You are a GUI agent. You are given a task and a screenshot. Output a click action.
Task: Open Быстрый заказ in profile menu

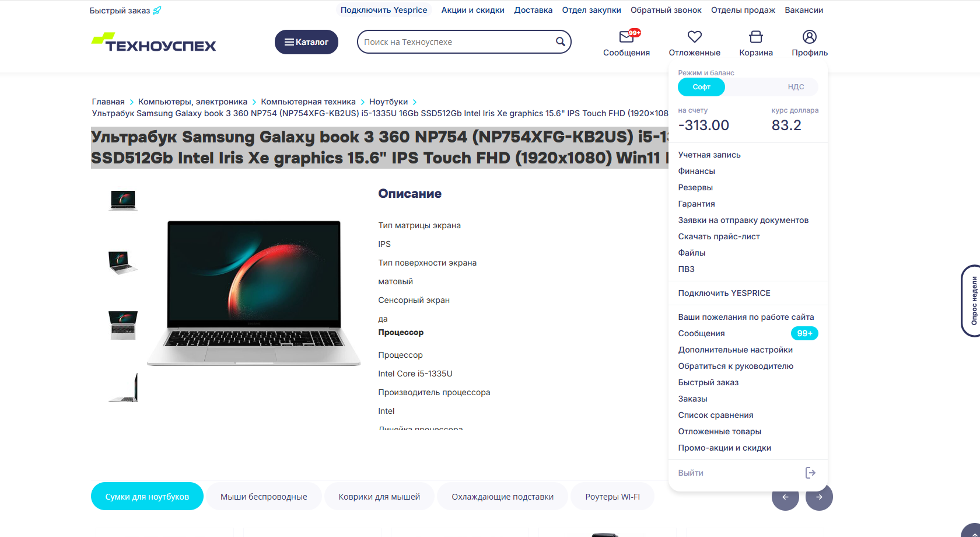pyautogui.click(x=708, y=382)
